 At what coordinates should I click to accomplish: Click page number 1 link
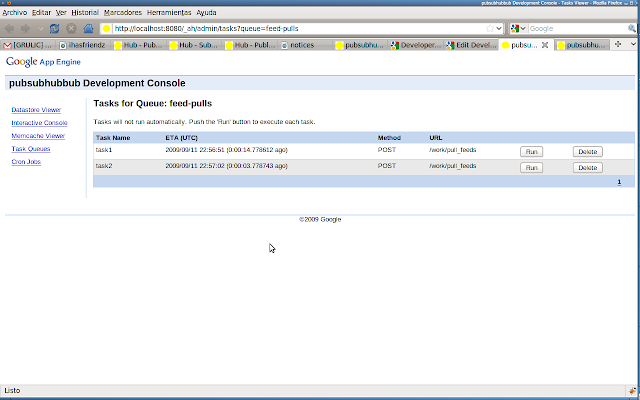[x=619, y=182]
